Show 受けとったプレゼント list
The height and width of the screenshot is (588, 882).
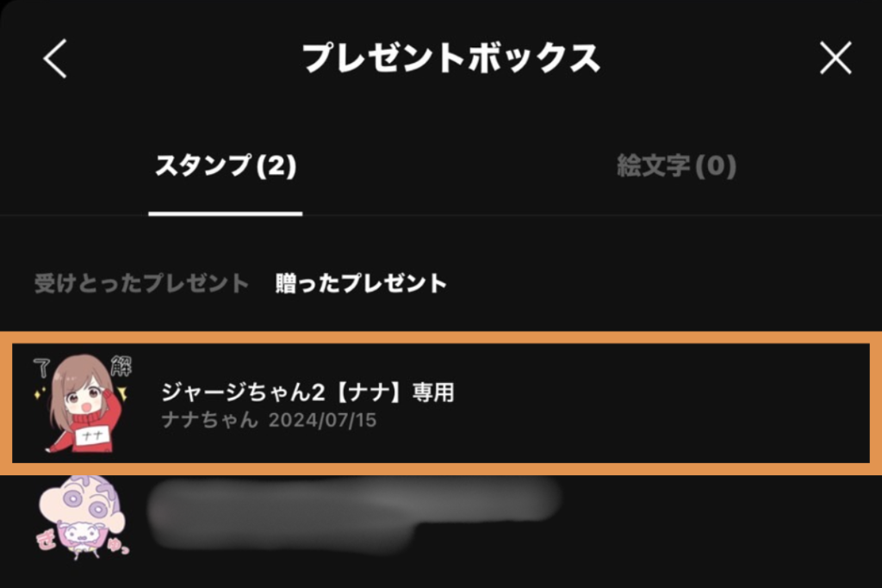click(141, 282)
